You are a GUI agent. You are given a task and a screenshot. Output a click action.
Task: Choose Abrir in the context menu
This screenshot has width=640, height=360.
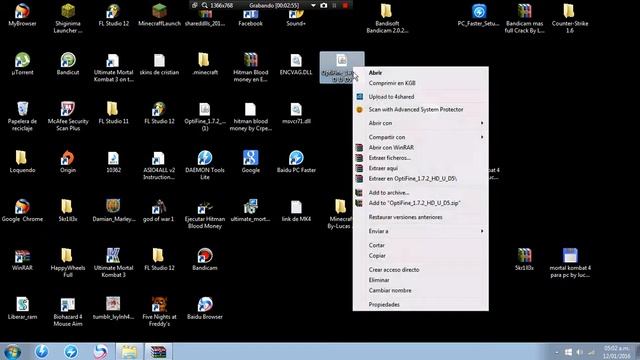coord(420,73)
